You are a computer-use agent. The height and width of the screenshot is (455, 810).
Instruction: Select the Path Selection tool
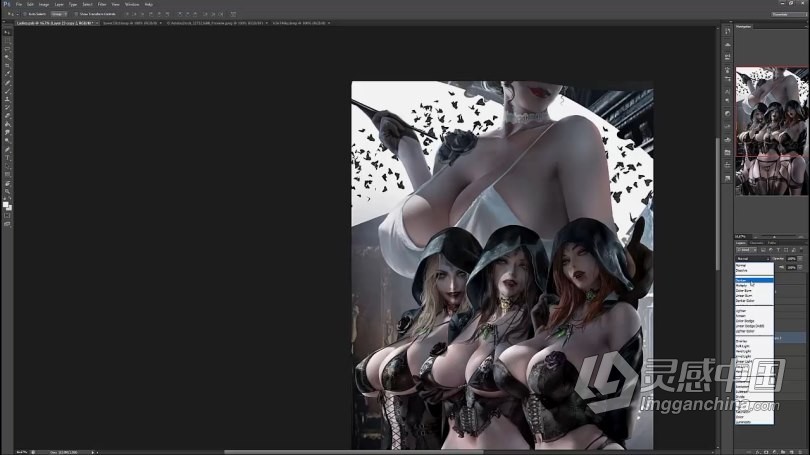tap(7, 166)
